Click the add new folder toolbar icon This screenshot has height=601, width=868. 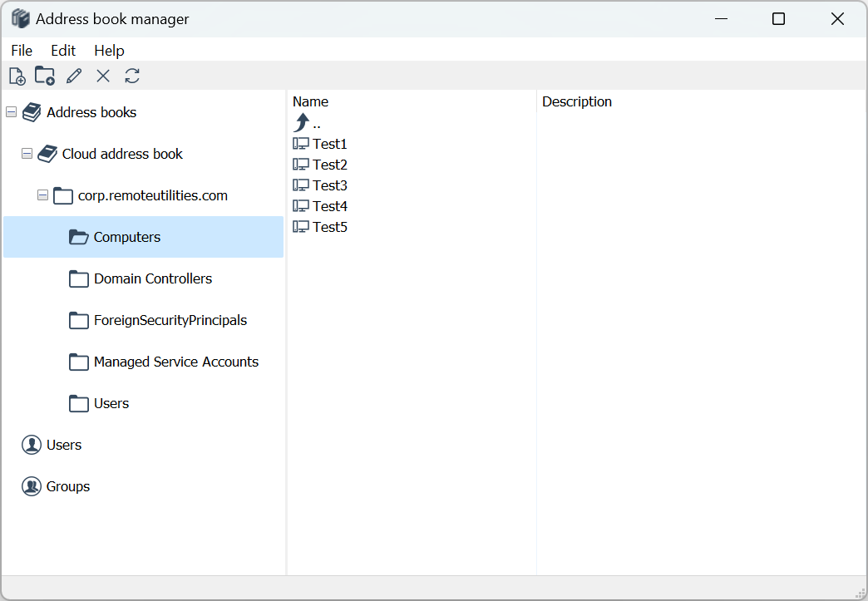pyautogui.click(x=45, y=76)
